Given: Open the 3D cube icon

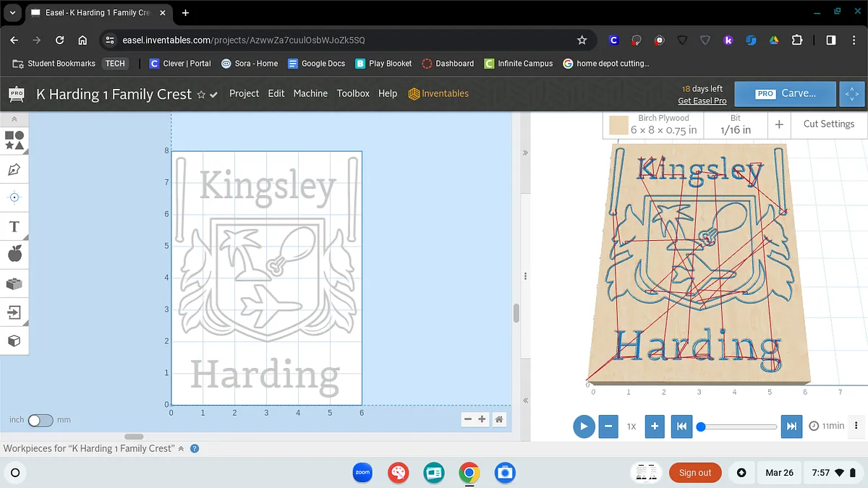Looking at the screenshot, I should tap(14, 341).
